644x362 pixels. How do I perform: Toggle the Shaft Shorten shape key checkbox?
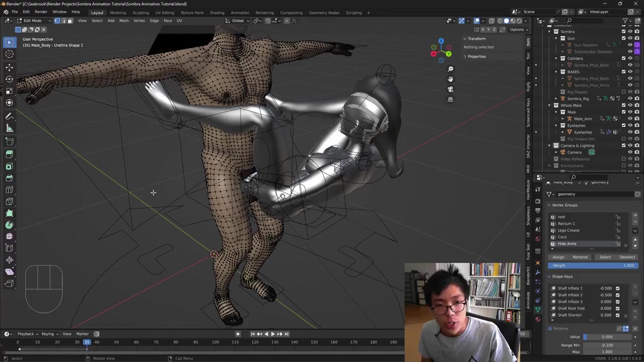617,315
